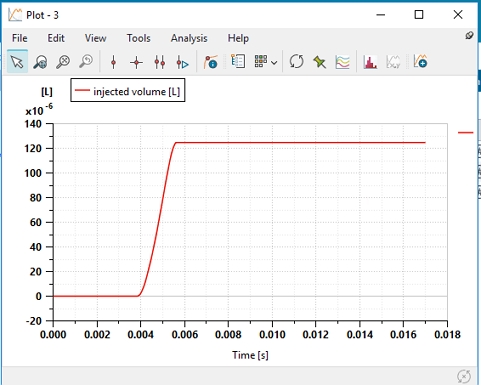Open the Help menu

[x=238, y=38]
